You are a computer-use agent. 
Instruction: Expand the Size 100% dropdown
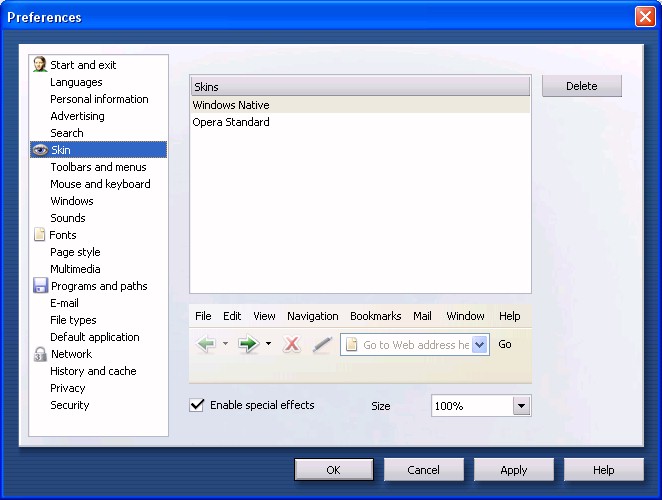pos(520,406)
